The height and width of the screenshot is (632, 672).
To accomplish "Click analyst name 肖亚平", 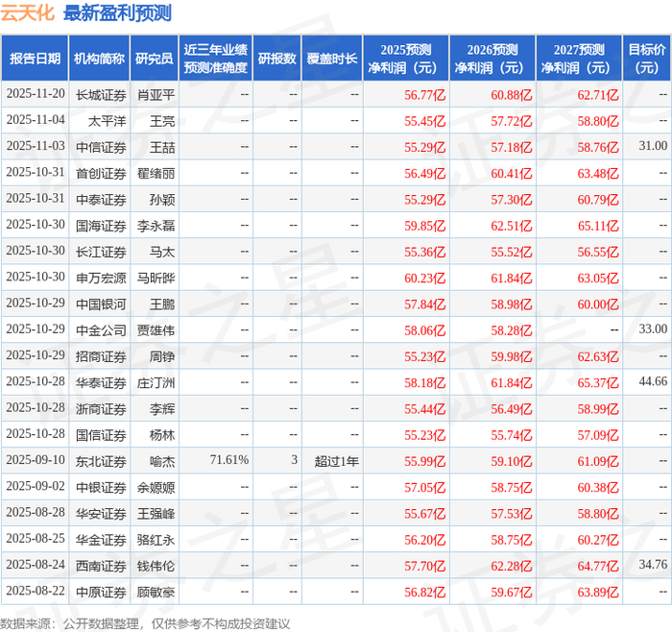I will coord(156,94).
